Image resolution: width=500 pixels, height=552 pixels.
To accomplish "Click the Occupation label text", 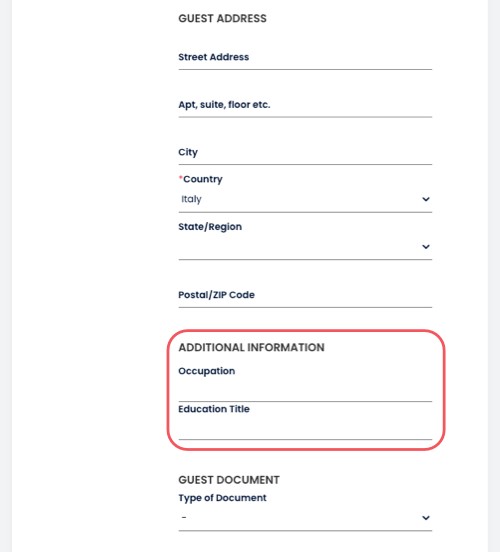I will (x=207, y=371).
